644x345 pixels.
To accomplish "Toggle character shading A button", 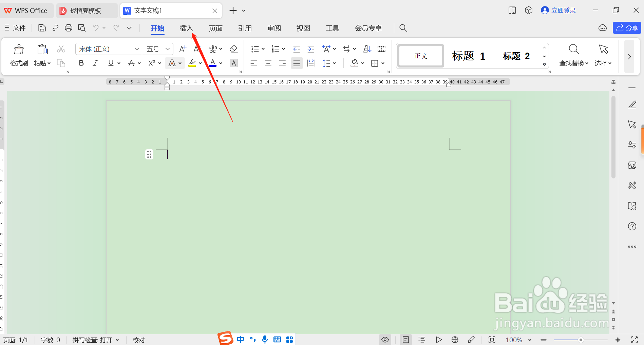I will tap(234, 63).
